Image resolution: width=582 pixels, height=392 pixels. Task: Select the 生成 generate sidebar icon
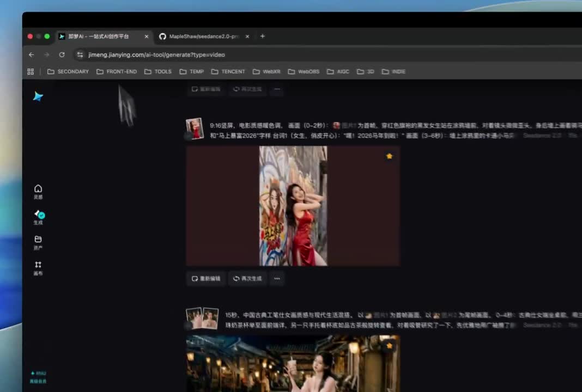coord(39,217)
